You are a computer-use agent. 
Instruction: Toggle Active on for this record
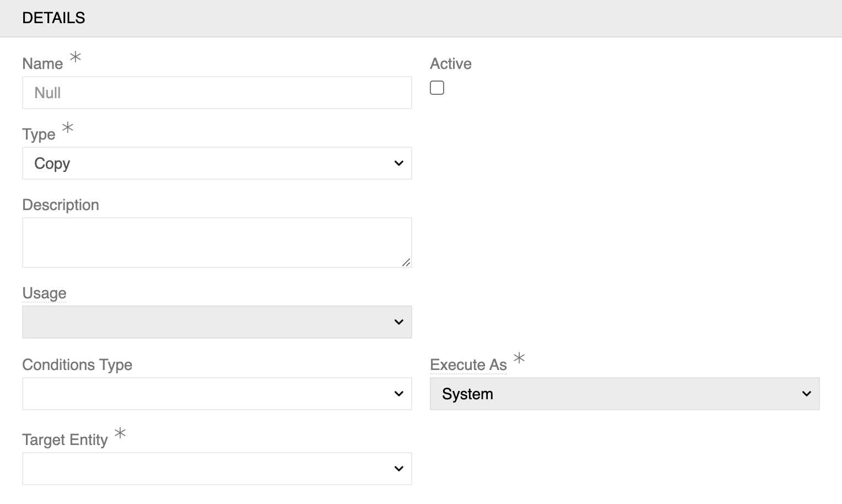[437, 87]
